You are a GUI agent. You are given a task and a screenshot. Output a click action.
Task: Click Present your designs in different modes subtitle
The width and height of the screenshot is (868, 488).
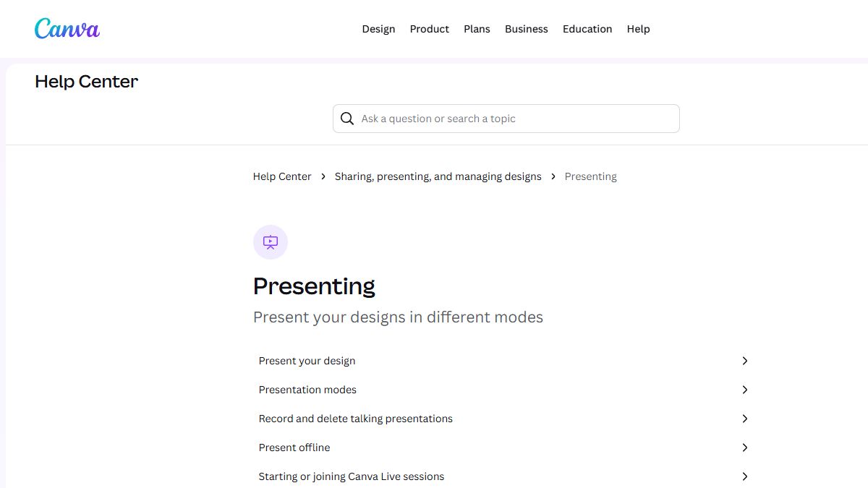pyautogui.click(x=398, y=317)
